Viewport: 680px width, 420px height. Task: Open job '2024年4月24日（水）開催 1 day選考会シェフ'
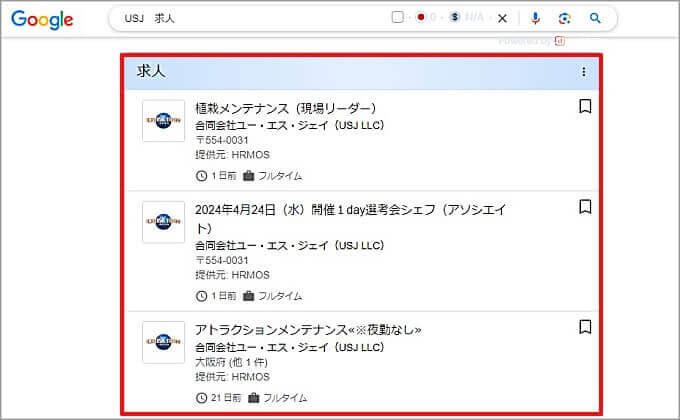click(350, 219)
